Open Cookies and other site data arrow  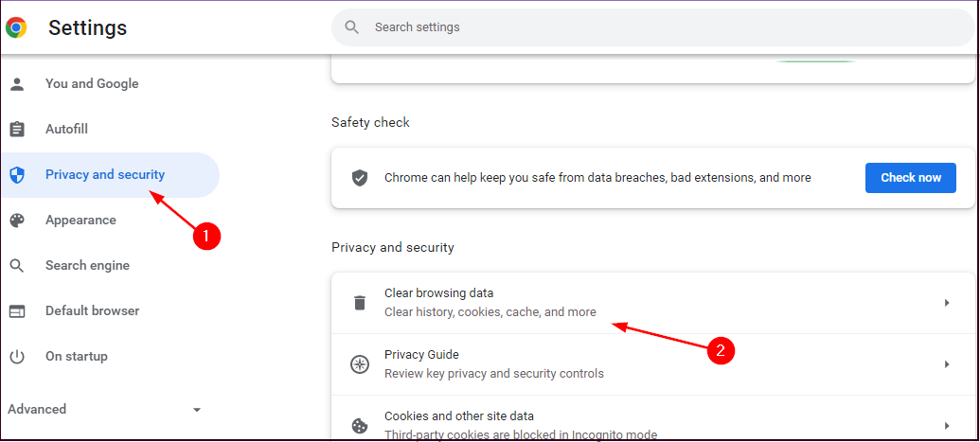(x=947, y=426)
